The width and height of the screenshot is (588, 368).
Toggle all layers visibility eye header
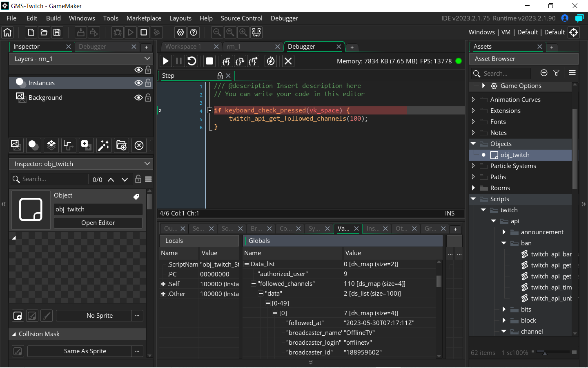tap(138, 70)
